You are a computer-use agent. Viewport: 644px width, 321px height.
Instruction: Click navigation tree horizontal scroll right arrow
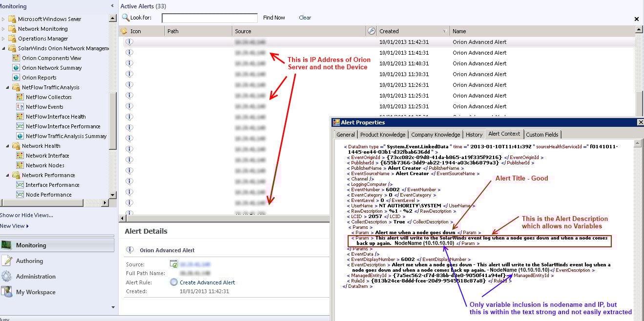(x=105, y=202)
